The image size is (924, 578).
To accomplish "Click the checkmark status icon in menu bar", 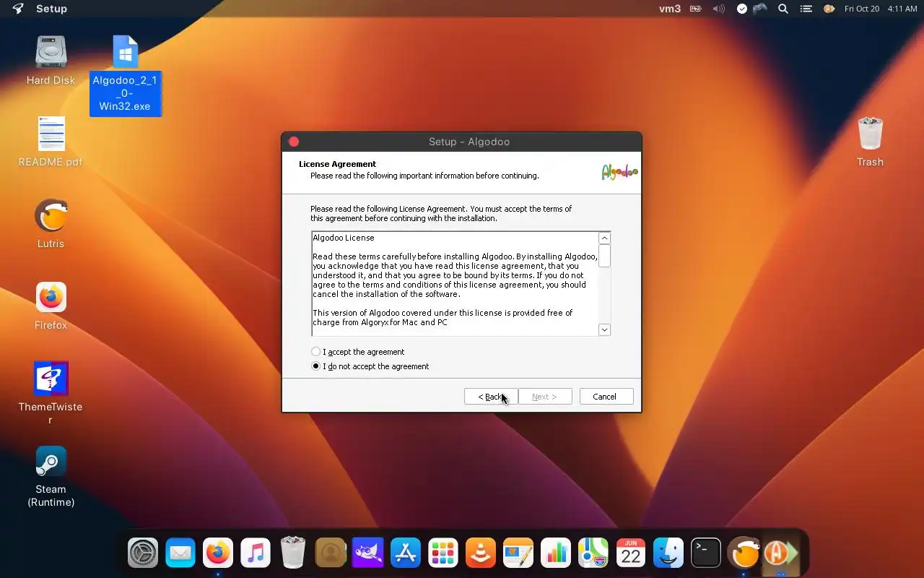I will coord(742,9).
